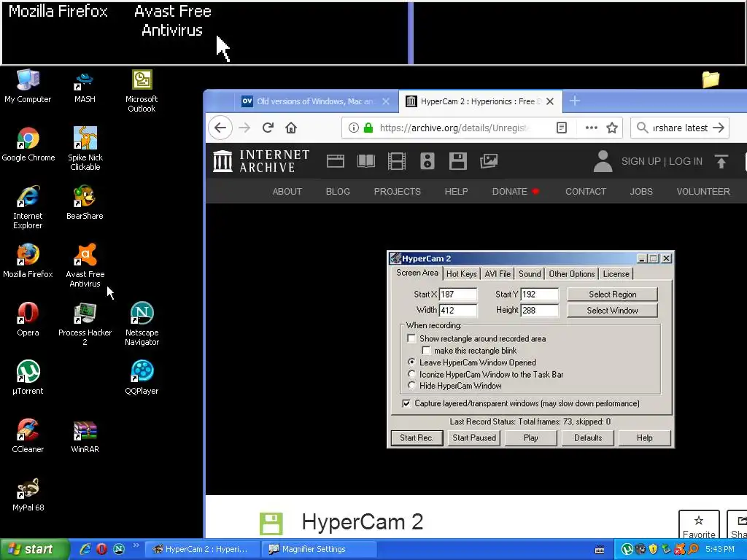Open the Sound tab
Screen dimensions: 747x560
[x=530, y=274]
